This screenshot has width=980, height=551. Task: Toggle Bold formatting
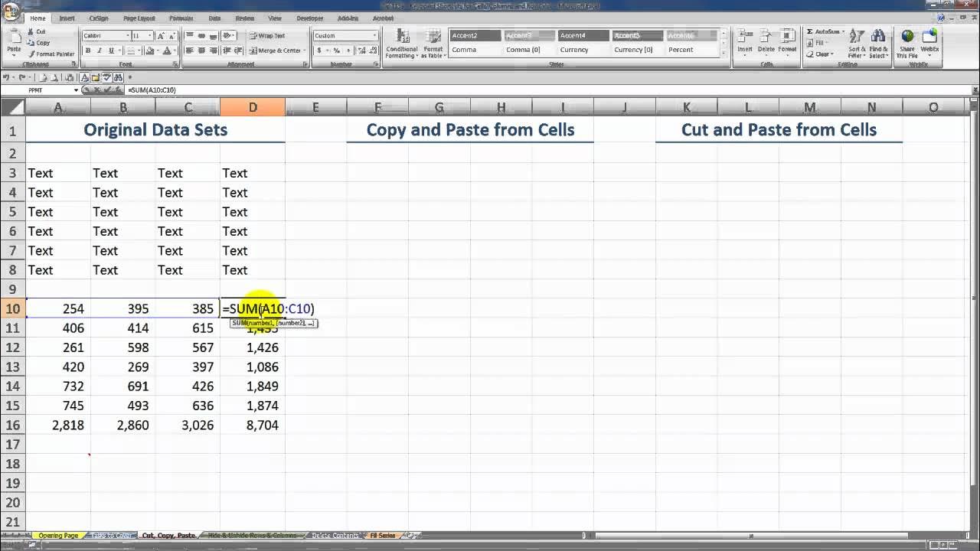[x=88, y=51]
